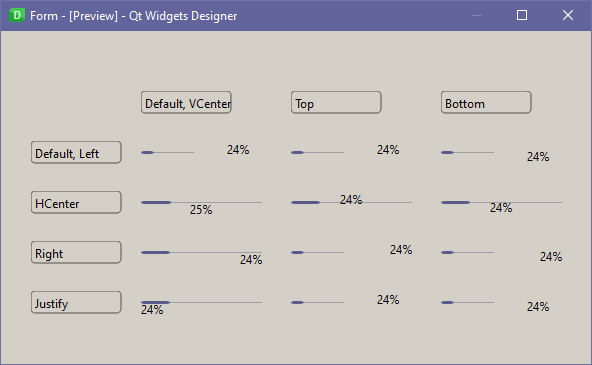The image size is (592, 365).
Task: Click the progress bar in Default Left, Top cell
Action: [x=345, y=151]
